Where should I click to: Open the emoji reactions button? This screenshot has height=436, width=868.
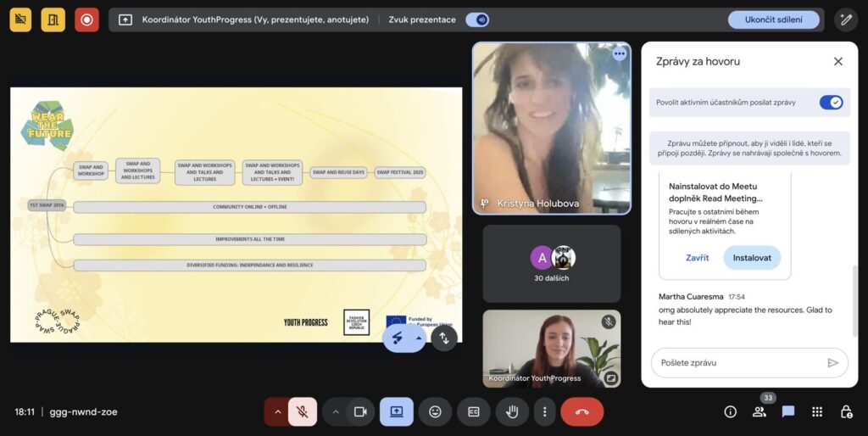[435, 412]
